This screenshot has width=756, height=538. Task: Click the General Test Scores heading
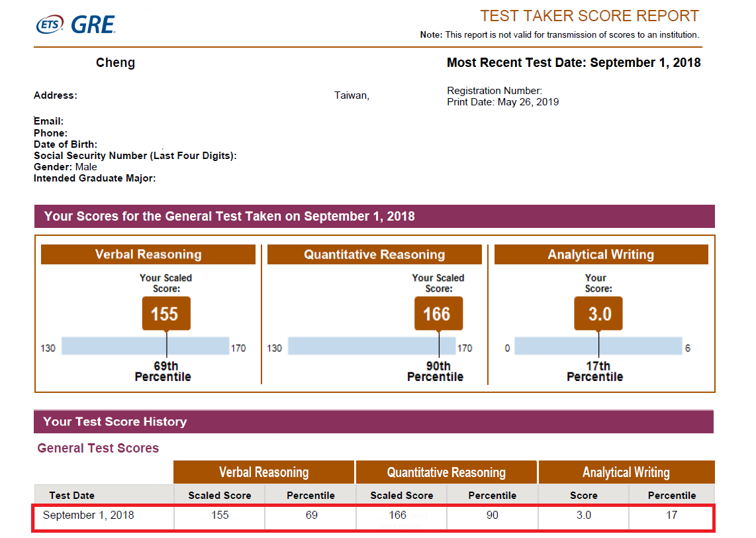[x=98, y=449]
